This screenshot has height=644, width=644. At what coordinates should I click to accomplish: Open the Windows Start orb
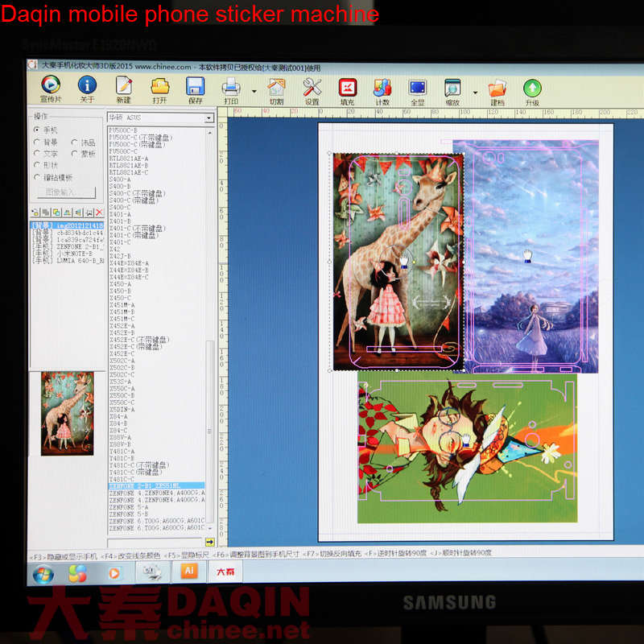[43, 574]
